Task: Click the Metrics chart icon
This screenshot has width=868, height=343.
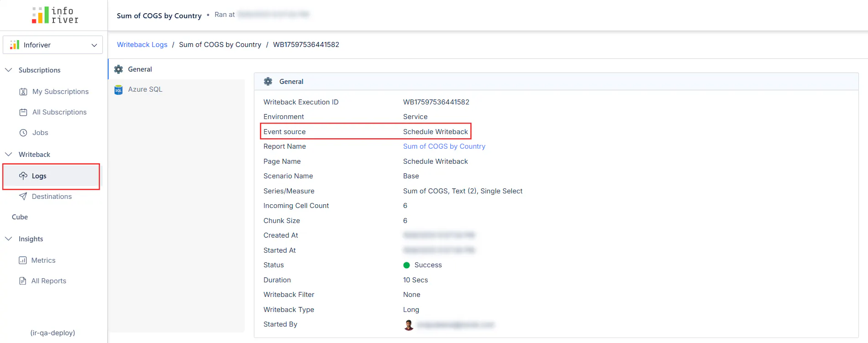Action: [23, 260]
